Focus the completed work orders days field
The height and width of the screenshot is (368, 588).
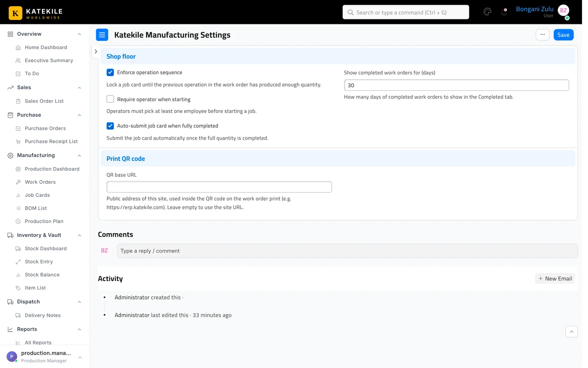click(456, 85)
